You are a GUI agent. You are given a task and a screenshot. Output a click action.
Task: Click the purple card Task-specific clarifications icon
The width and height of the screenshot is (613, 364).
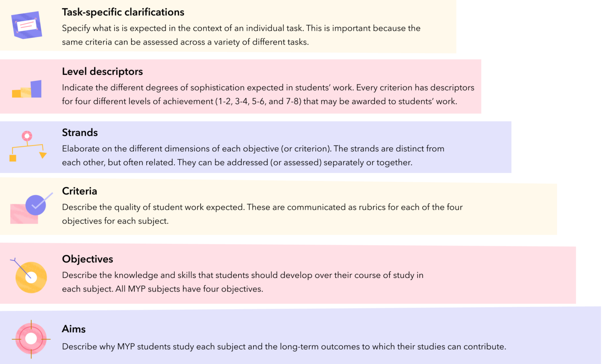point(26,25)
